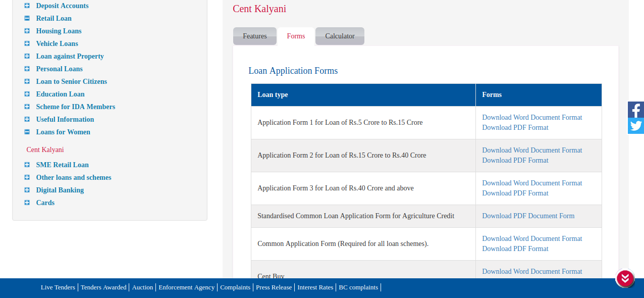644x298 pixels.
Task: Select the Forms tab
Action: point(296,36)
